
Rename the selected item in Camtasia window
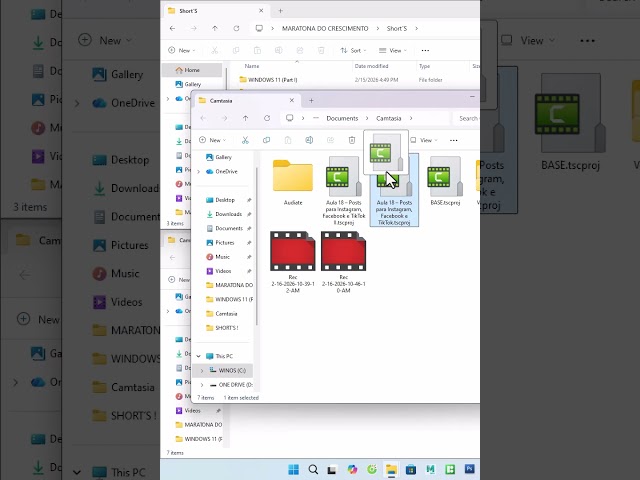click(309, 140)
